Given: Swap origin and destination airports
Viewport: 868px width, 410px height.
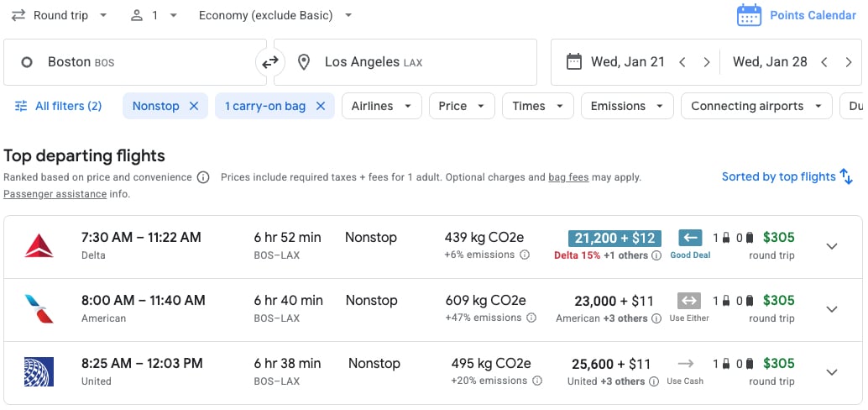Looking at the screenshot, I should coord(270,62).
